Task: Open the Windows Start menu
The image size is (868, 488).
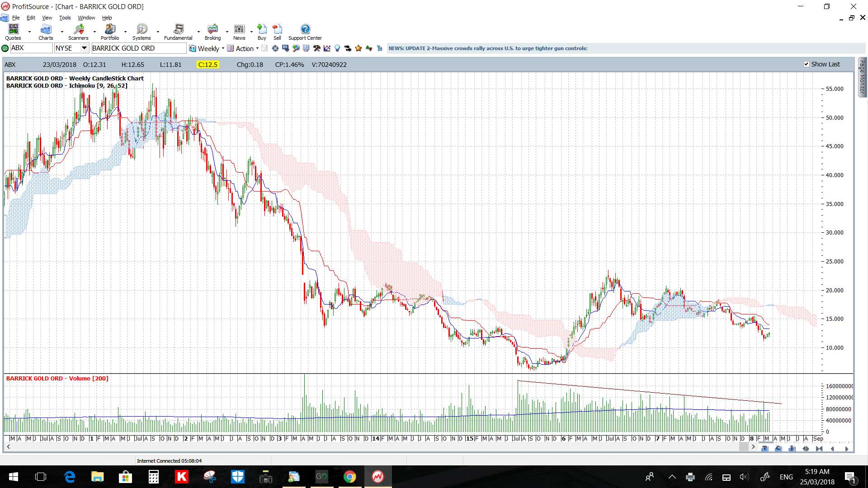Action: (x=14, y=477)
